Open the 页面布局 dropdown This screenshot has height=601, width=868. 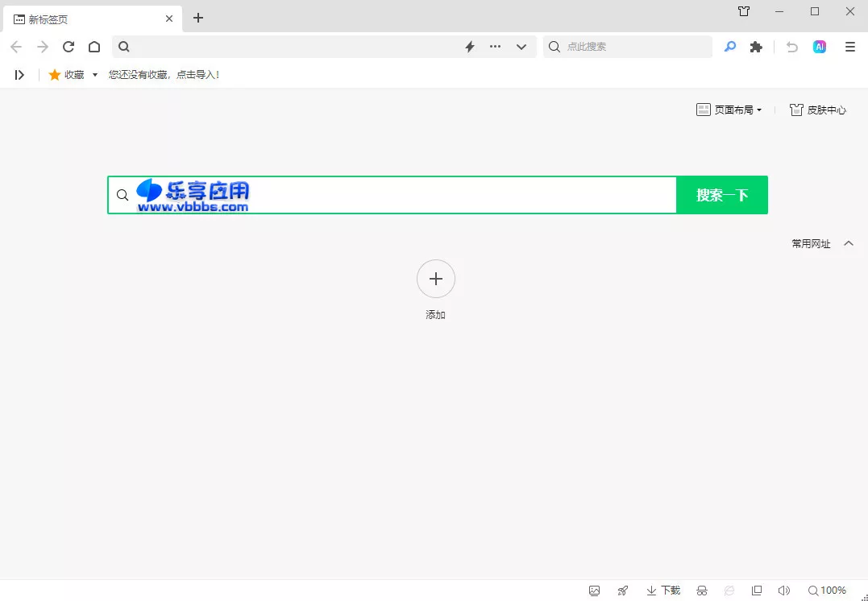click(x=729, y=110)
